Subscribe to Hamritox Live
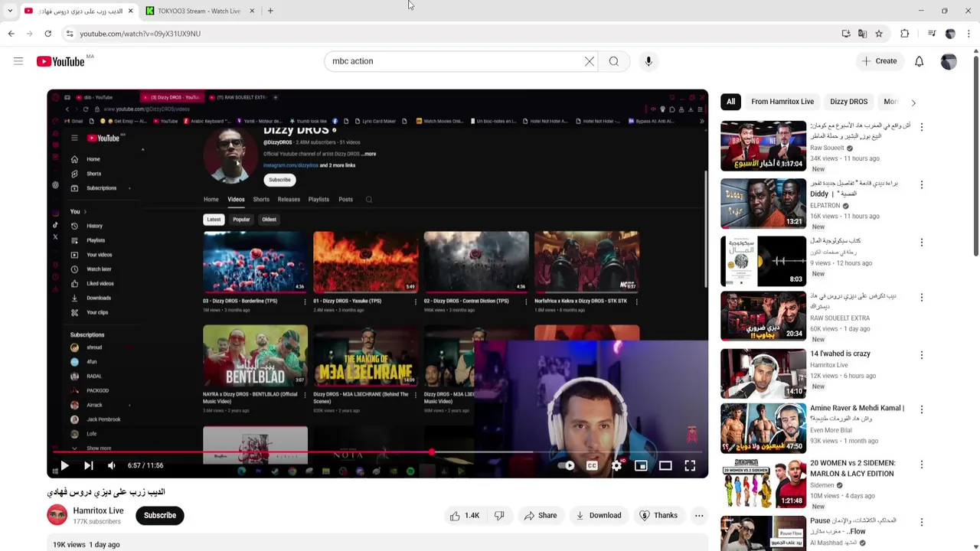The image size is (980, 551). click(x=160, y=516)
